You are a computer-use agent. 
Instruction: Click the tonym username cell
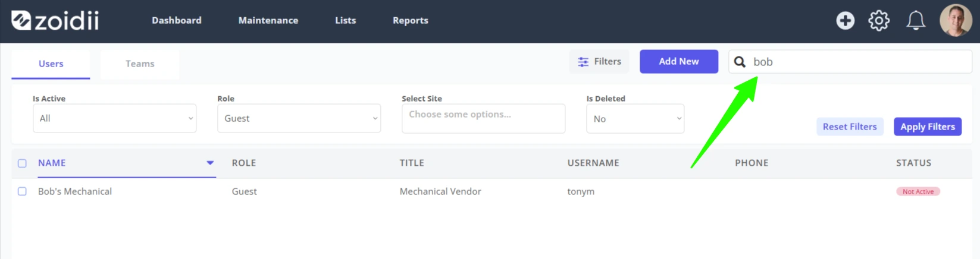click(x=581, y=191)
